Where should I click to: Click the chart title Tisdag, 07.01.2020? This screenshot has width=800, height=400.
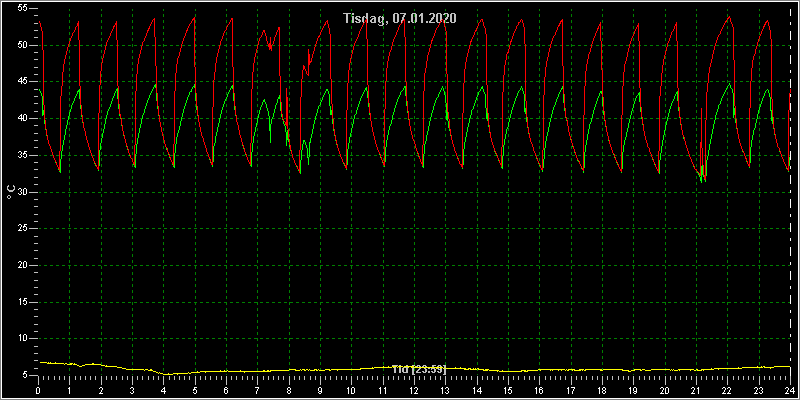pos(400,18)
